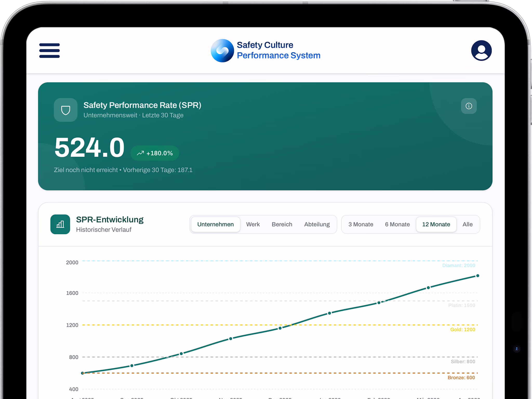Click the Performance System title text

coord(278,56)
